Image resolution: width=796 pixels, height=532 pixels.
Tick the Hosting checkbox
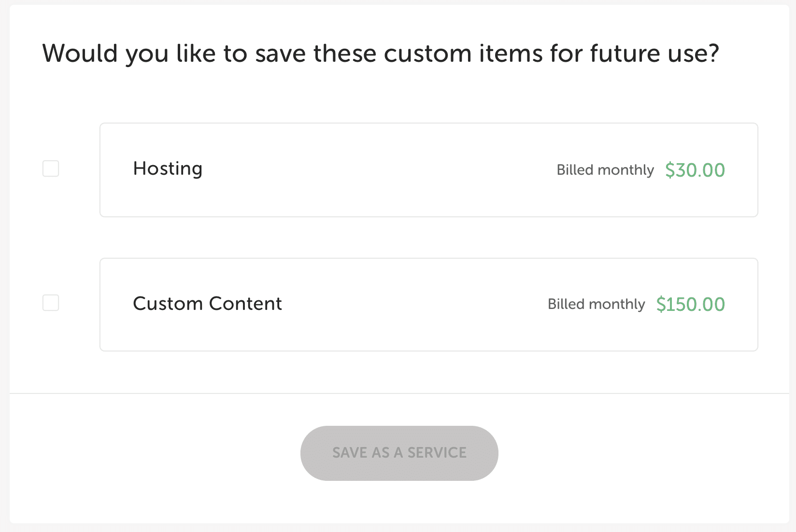51,168
